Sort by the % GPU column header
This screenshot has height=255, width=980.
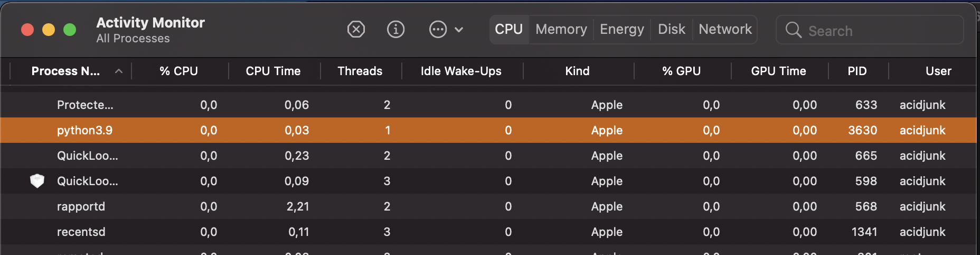pyautogui.click(x=682, y=71)
